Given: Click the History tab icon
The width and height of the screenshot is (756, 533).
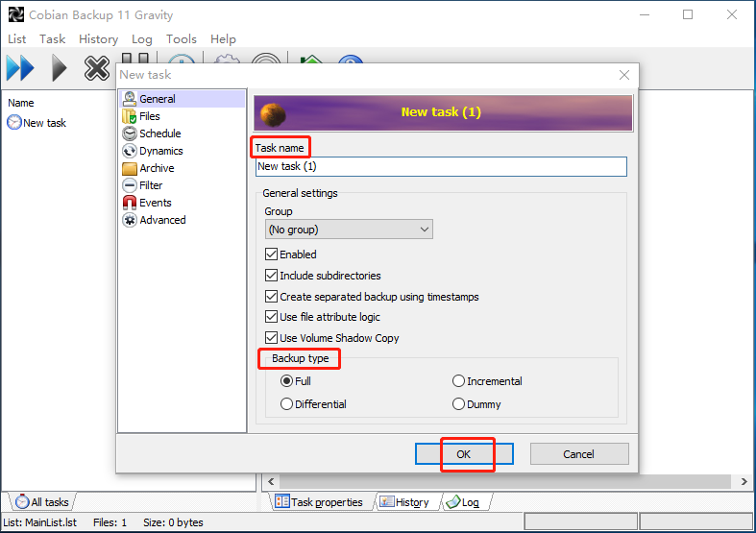Looking at the screenshot, I should pyautogui.click(x=387, y=502).
